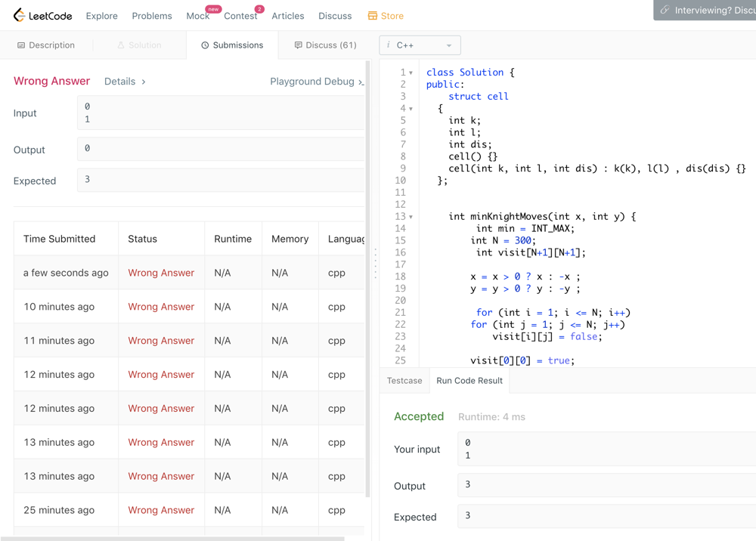Open Discuss in the top navigation
This screenshot has height=541, width=756.
(335, 16)
